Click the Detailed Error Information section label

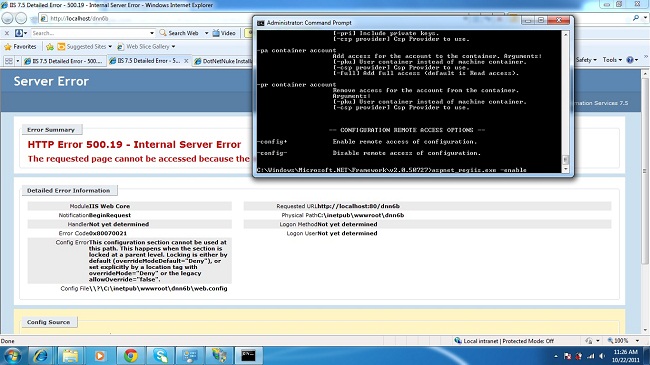69,190
